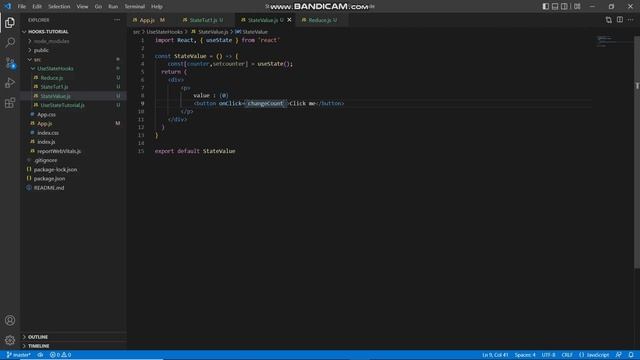Open the Edit menu
The width and height of the screenshot is (640, 360).
[x=37, y=7]
